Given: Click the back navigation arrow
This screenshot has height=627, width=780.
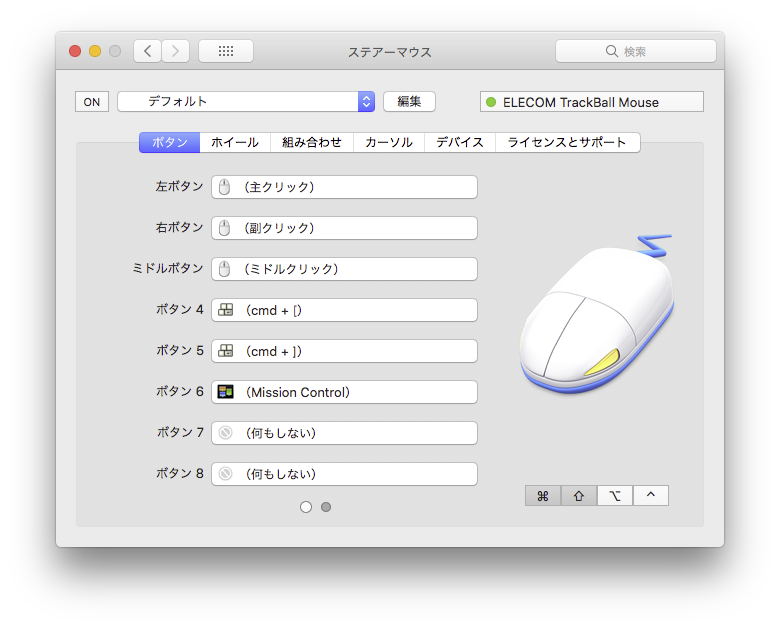Looking at the screenshot, I should coord(147,51).
